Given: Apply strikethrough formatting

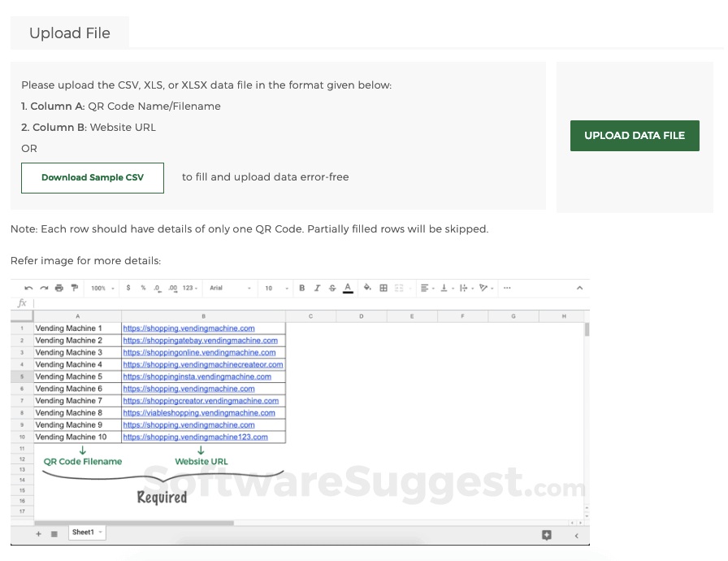Looking at the screenshot, I should click(x=331, y=288).
